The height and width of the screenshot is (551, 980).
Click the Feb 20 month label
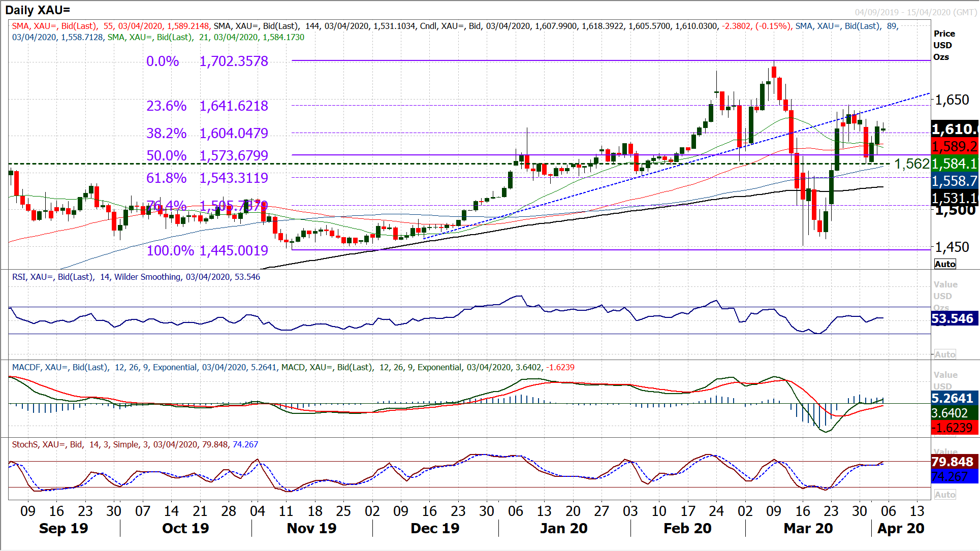687,529
